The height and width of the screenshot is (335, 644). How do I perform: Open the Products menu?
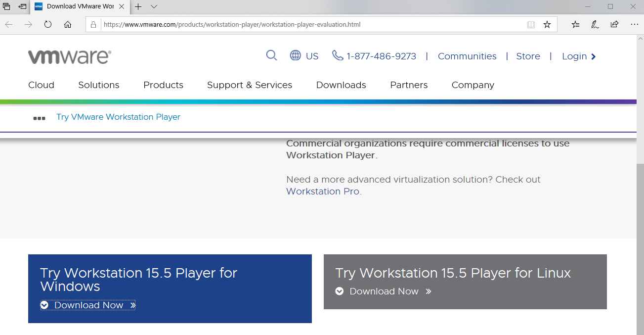click(163, 85)
